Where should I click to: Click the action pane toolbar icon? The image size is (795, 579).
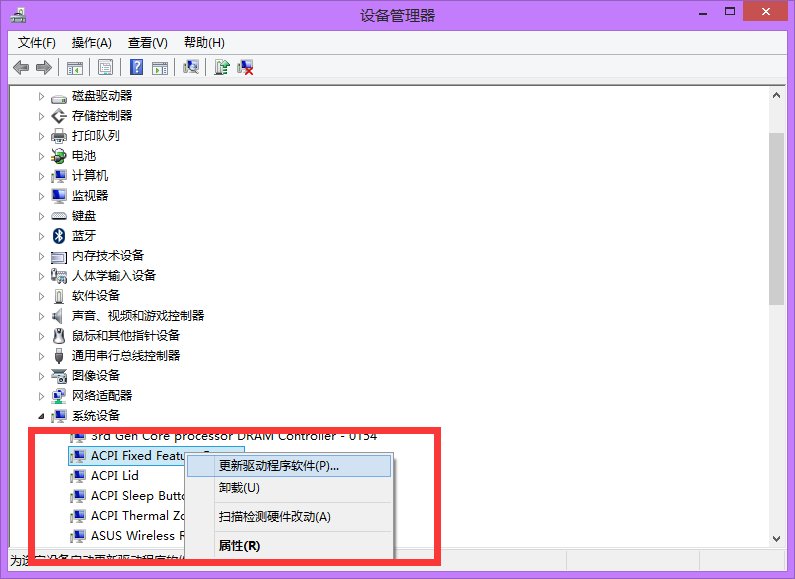pos(160,67)
